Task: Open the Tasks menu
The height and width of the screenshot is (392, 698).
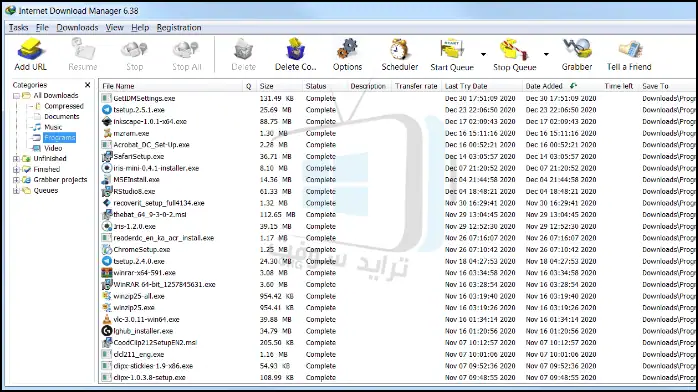Action: coord(18,28)
